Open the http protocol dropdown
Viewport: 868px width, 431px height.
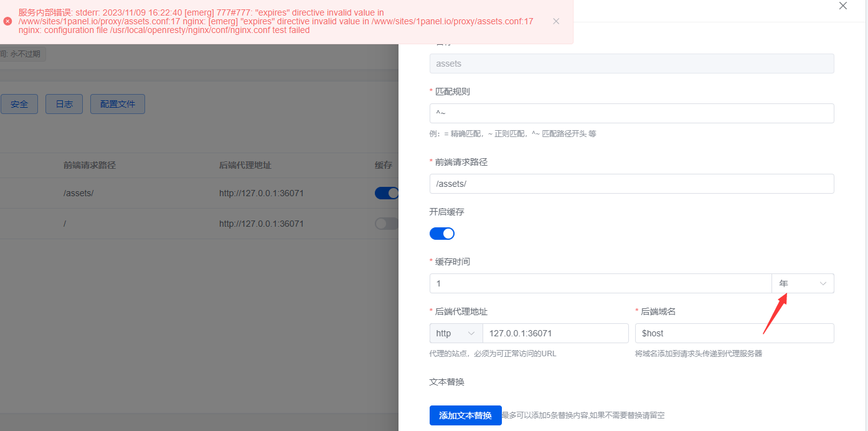pyautogui.click(x=455, y=333)
